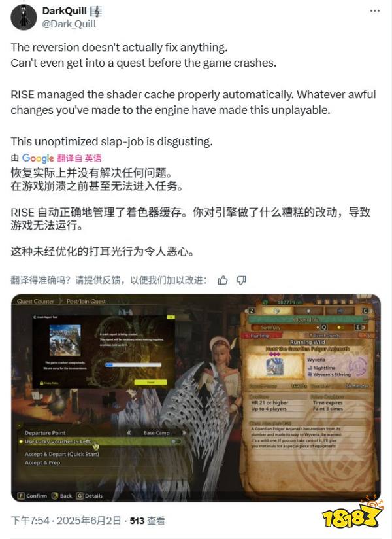
Task: Click the G Details key prompt
Action: 90,496
